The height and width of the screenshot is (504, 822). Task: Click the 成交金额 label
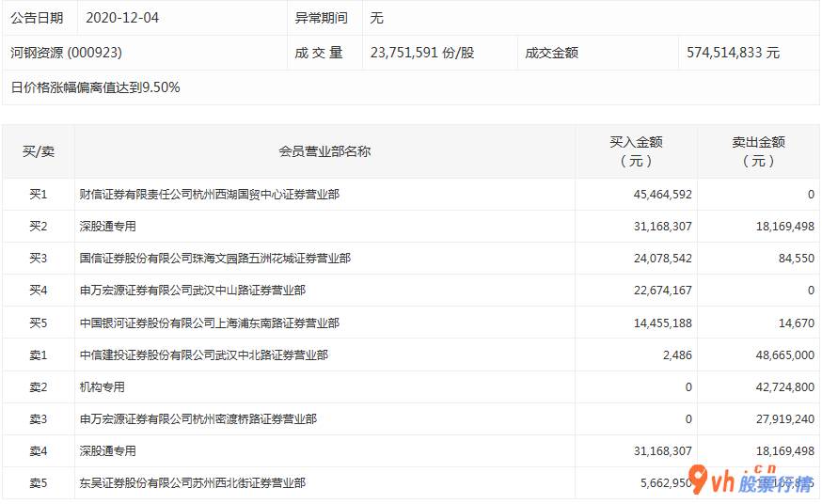click(x=551, y=53)
